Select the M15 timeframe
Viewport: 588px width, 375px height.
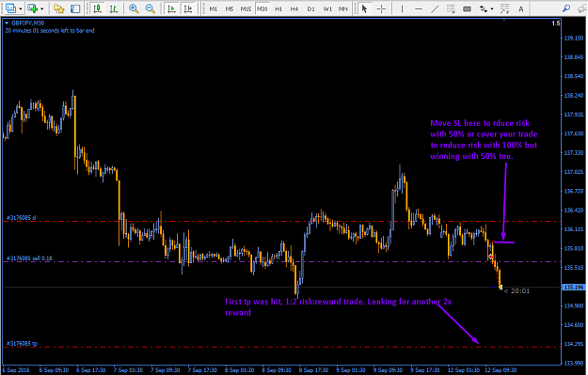click(246, 8)
